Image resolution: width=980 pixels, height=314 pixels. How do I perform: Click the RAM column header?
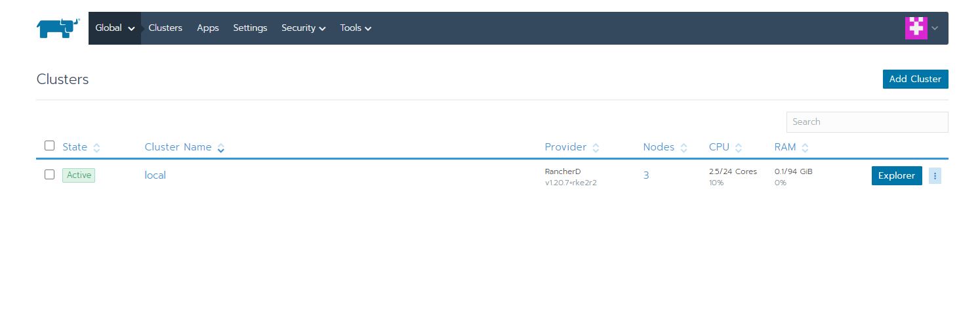(785, 147)
